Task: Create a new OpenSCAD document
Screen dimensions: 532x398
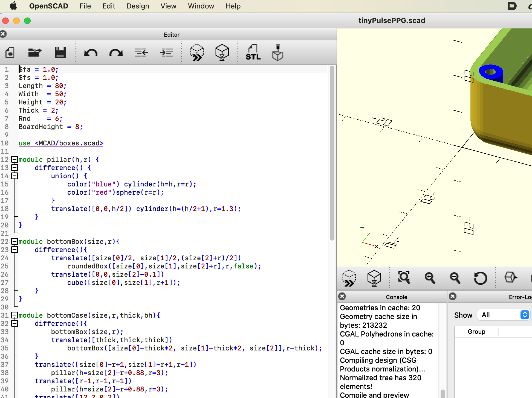Action: (10, 52)
